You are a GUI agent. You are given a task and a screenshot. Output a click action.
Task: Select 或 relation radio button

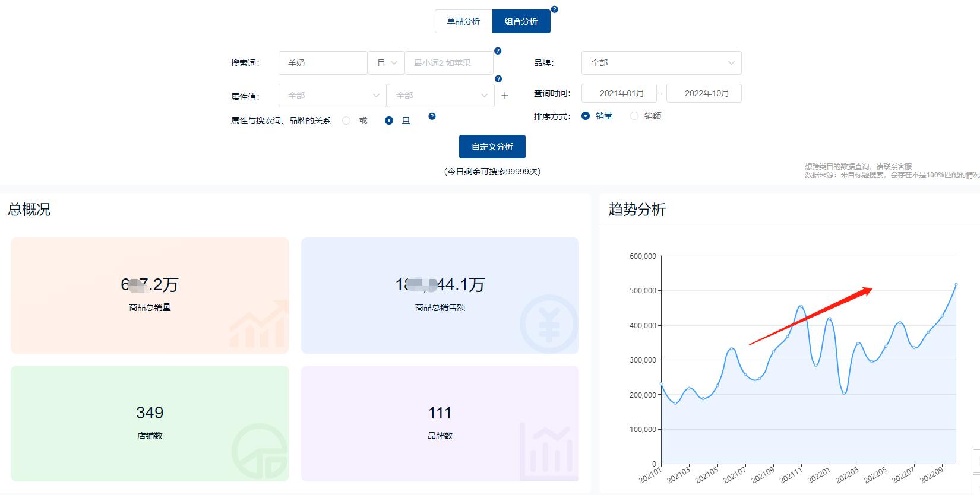point(346,120)
